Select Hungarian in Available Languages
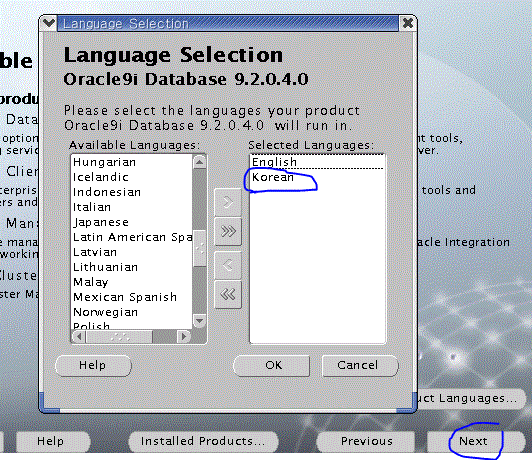532x460 pixels. click(x=132, y=162)
